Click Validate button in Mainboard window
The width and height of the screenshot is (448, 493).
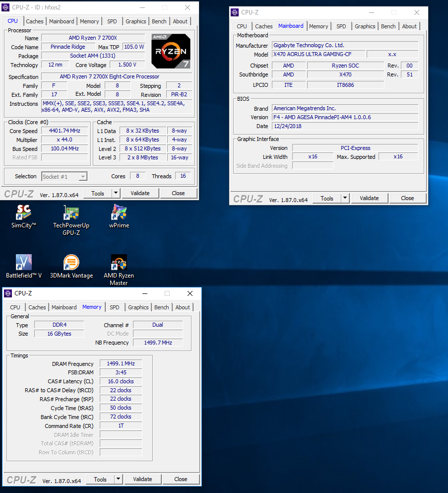369,199
